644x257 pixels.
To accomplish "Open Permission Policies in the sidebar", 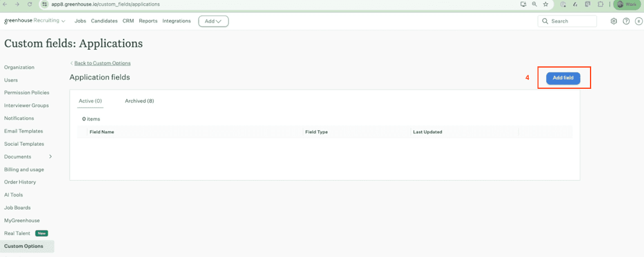I will click(26, 93).
